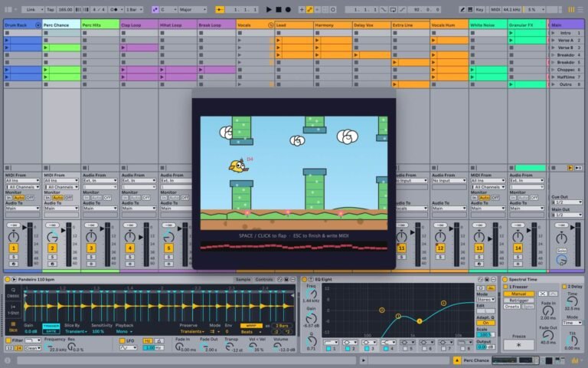The image size is (588, 368).
Task: Open Perc Hits Audio From Ext. In dropdown
Action: (100, 181)
